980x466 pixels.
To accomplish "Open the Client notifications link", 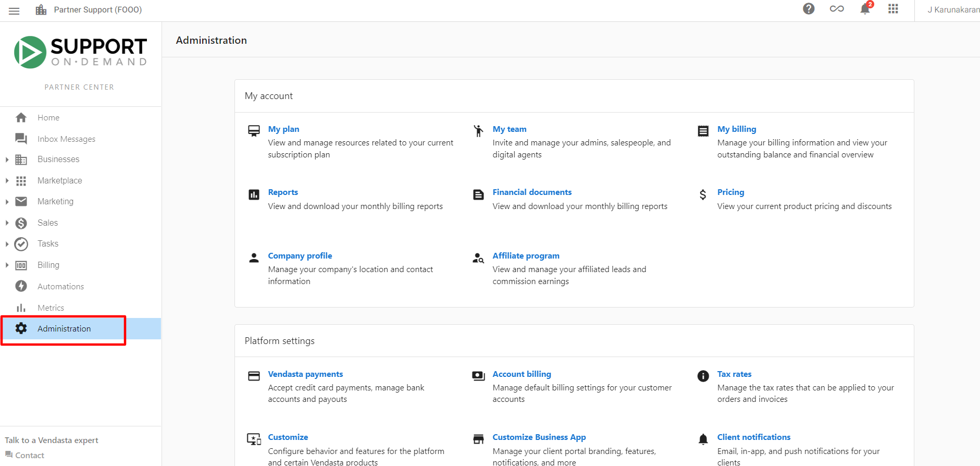I will coord(754,437).
